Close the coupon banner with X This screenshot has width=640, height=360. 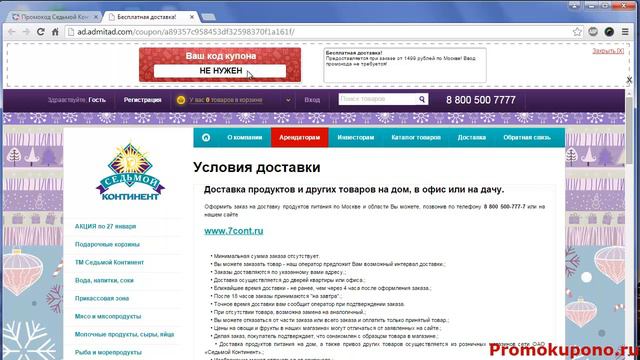coord(629,79)
